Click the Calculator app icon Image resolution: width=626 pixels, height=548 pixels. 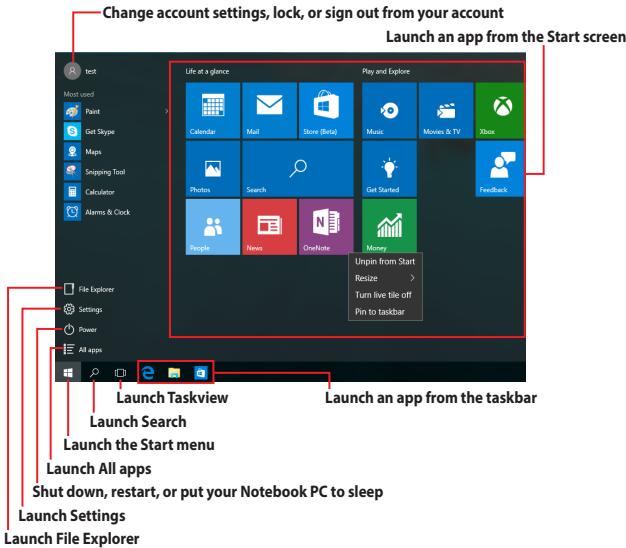point(72,192)
